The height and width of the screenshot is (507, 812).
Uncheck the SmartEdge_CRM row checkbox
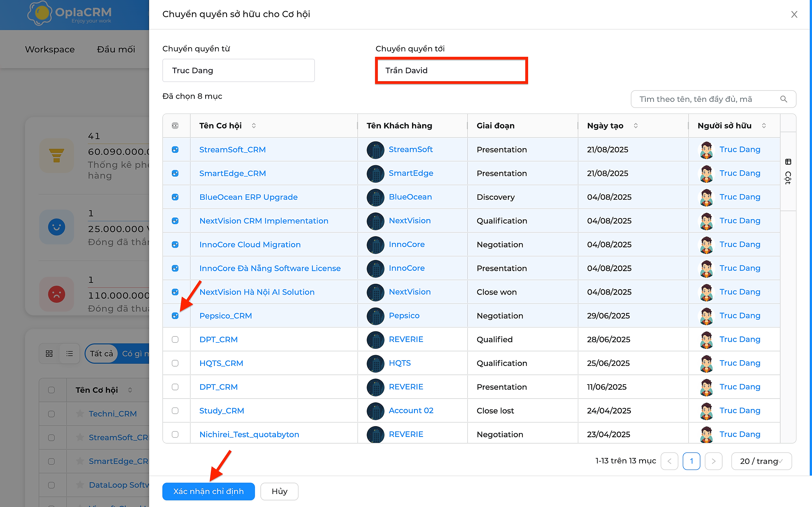coord(175,173)
